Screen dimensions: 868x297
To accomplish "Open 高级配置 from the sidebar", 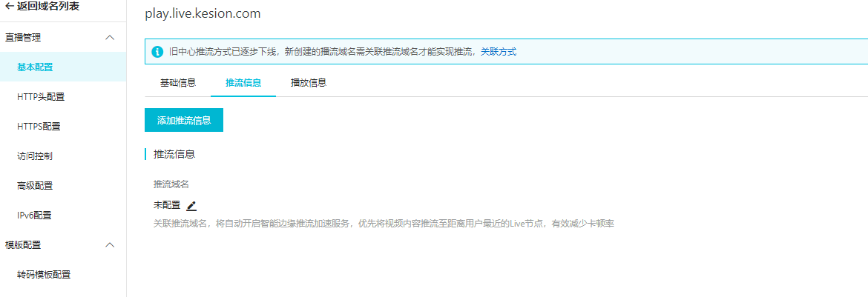I will (x=34, y=186).
